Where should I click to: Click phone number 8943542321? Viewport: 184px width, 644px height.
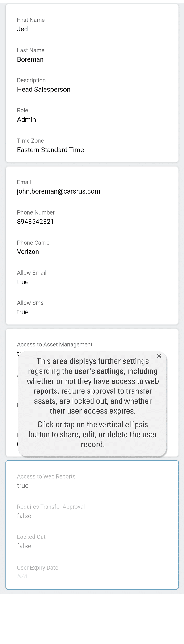(35, 222)
